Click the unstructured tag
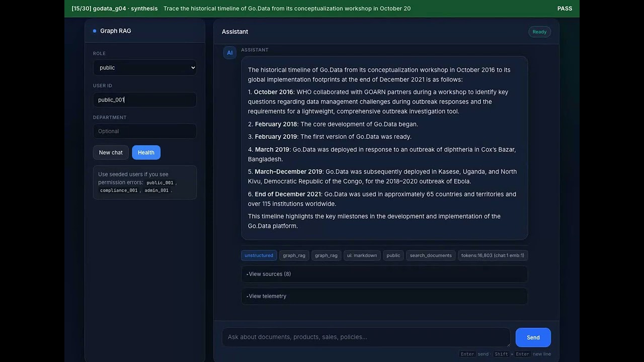The width and height of the screenshot is (644, 362). [259, 255]
